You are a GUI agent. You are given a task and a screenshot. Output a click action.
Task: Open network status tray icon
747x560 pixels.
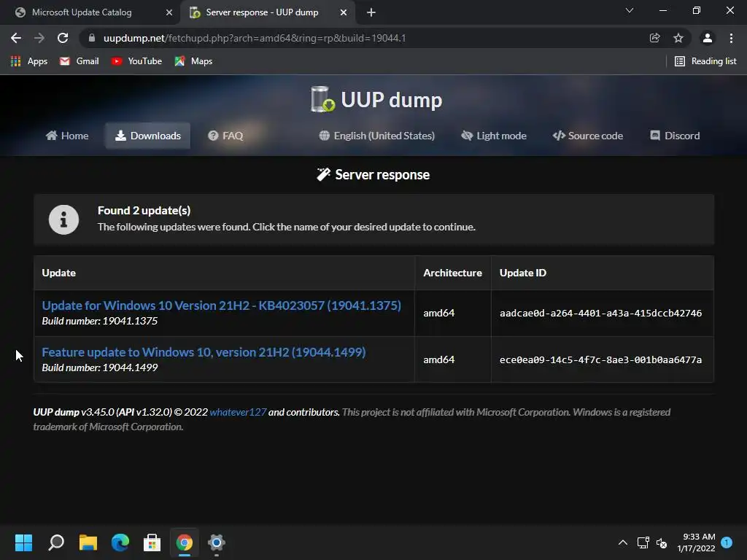pyautogui.click(x=643, y=542)
